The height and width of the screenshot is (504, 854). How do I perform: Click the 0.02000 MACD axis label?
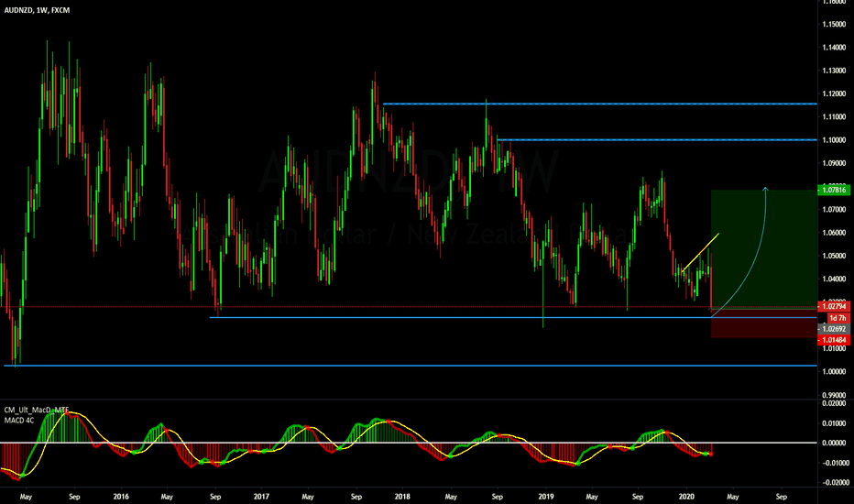pos(835,404)
